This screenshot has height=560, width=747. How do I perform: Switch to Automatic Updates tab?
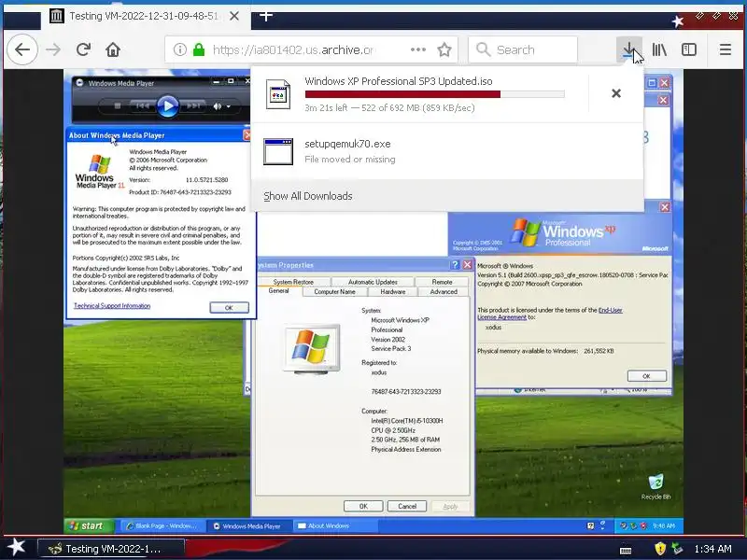coord(373,282)
